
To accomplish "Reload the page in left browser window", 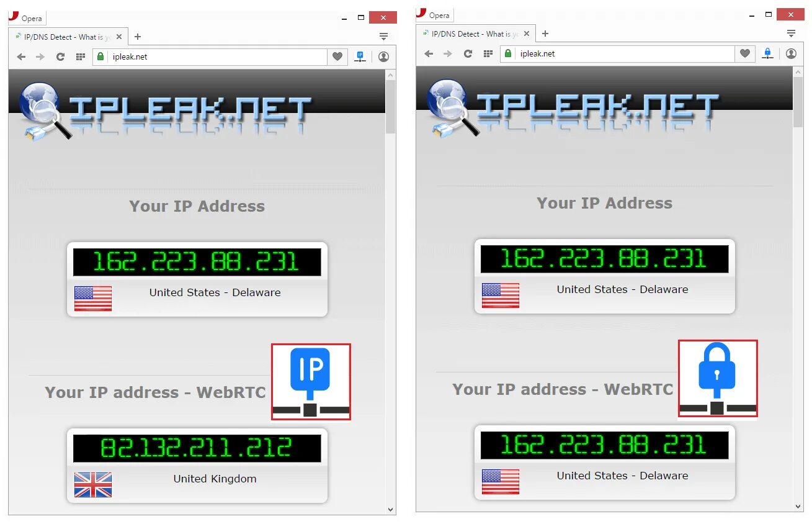I will pyautogui.click(x=60, y=56).
